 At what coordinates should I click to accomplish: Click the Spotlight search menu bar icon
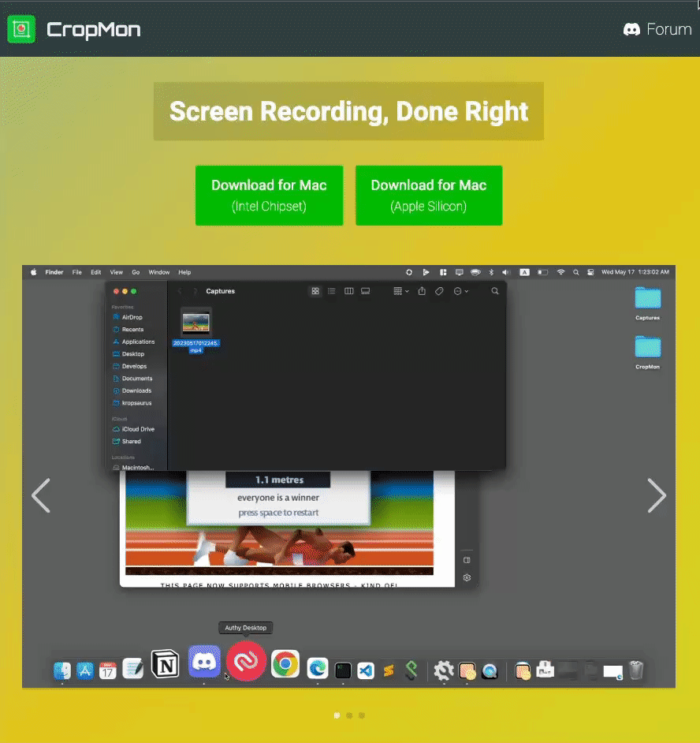click(576, 272)
